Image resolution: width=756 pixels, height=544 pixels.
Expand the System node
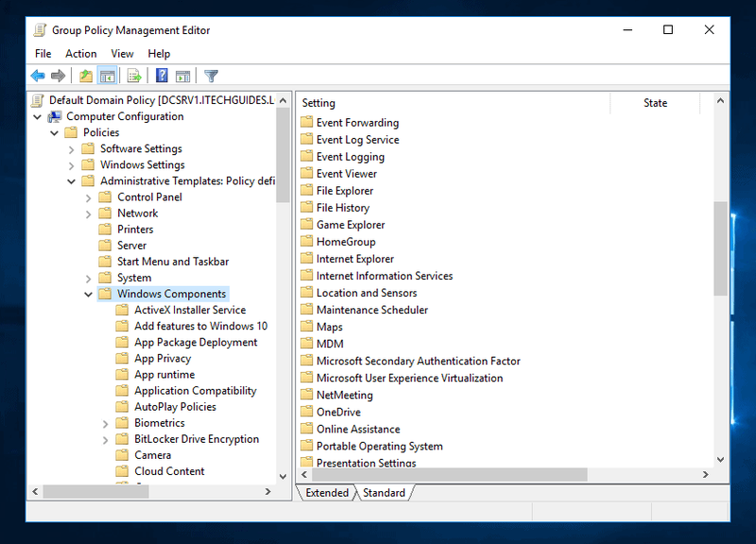click(88, 279)
